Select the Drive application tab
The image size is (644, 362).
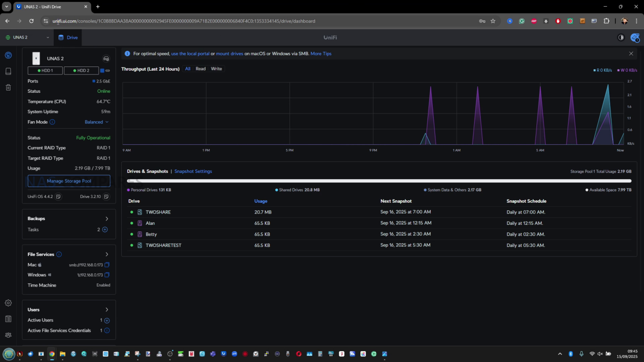tap(68, 37)
